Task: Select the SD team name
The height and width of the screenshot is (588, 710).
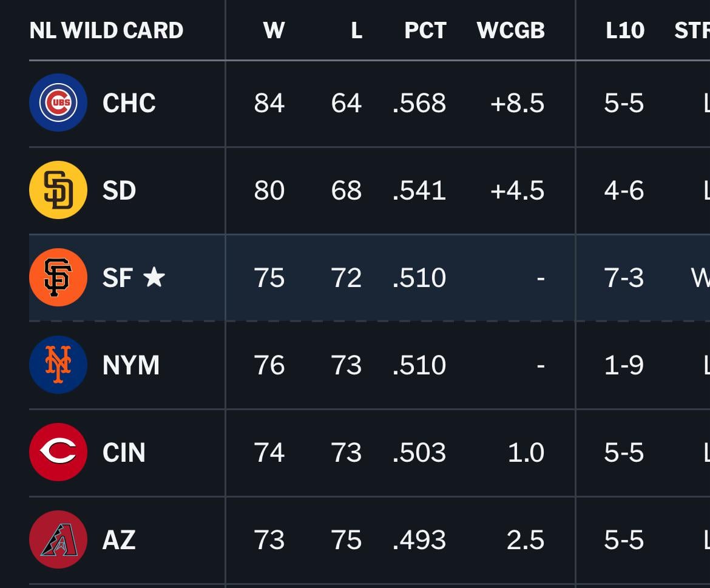Action: (119, 191)
